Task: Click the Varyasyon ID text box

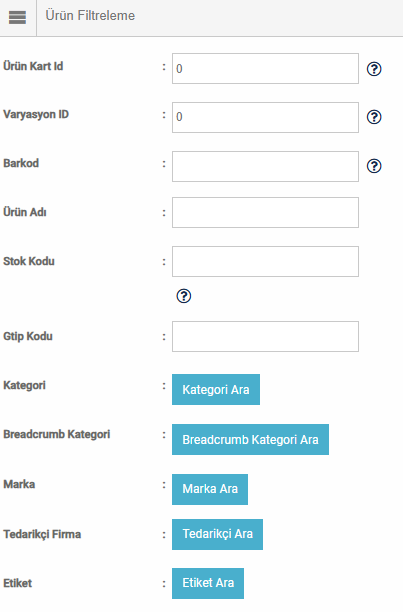Action: pos(265,117)
